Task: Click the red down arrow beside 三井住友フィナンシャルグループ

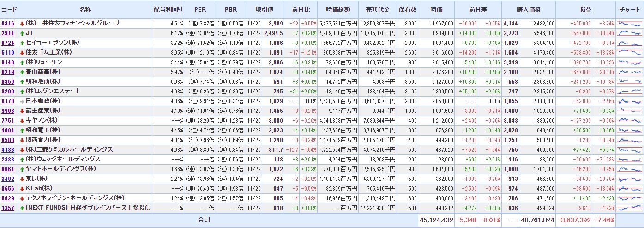Action: click(x=22, y=23)
